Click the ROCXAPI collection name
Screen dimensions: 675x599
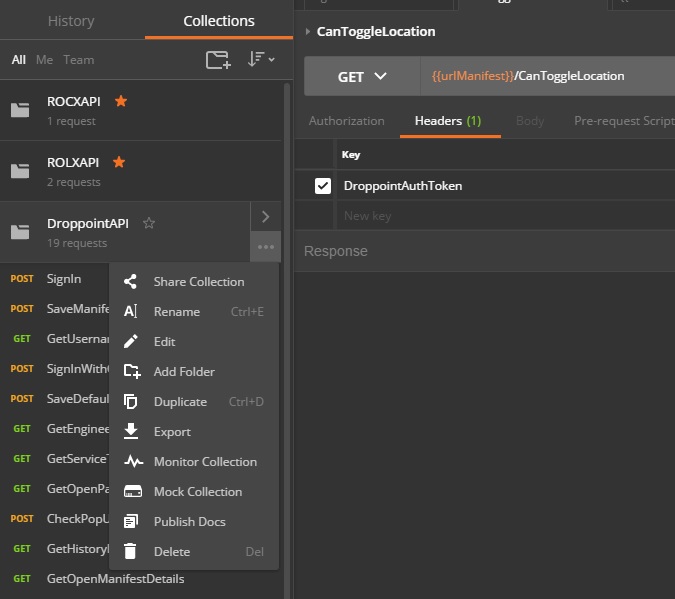[x=74, y=102]
